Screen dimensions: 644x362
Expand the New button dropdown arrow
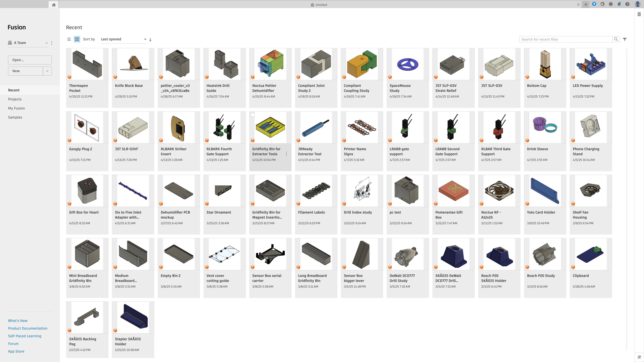pyautogui.click(x=47, y=71)
